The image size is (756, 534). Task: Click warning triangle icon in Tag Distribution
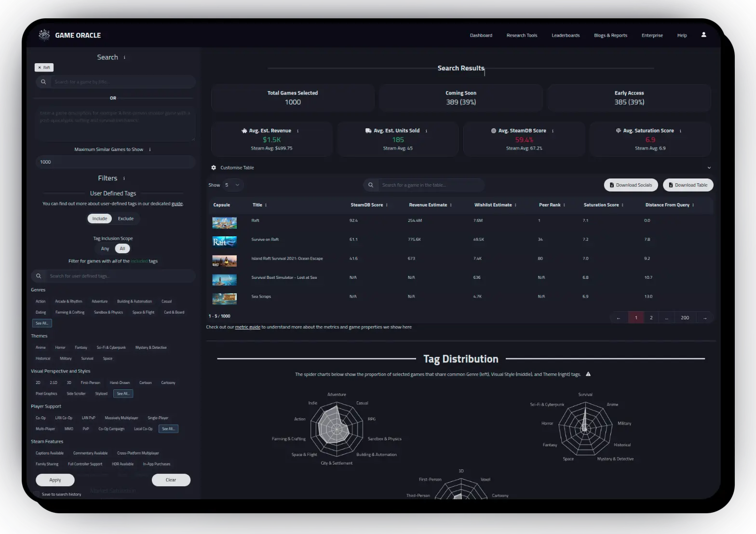point(588,374)
